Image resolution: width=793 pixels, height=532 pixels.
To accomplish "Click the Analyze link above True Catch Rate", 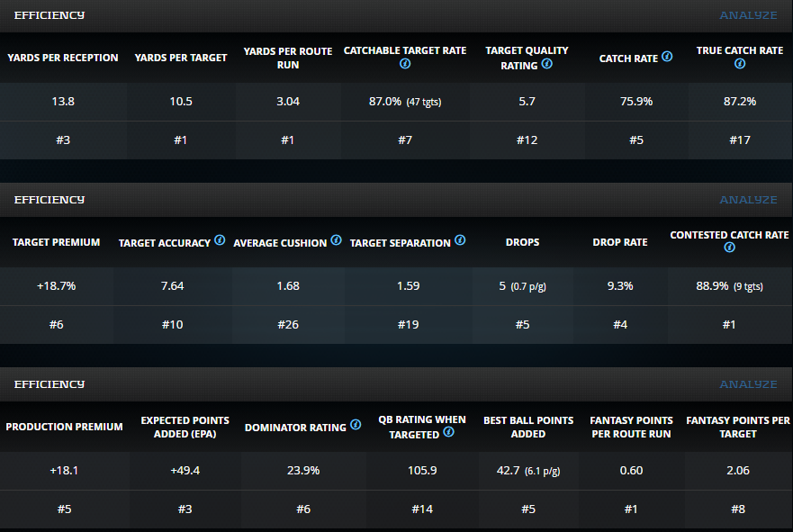I will tap(748, 15).
